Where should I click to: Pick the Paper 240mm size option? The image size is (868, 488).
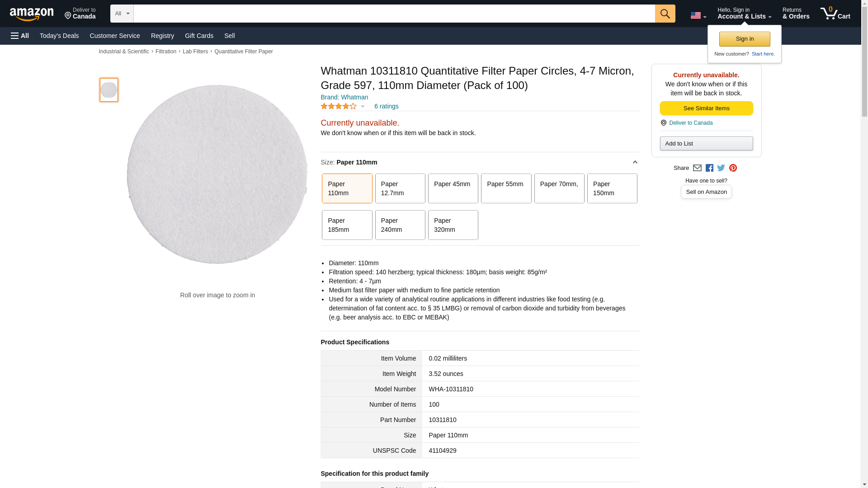tap(400, 225)
